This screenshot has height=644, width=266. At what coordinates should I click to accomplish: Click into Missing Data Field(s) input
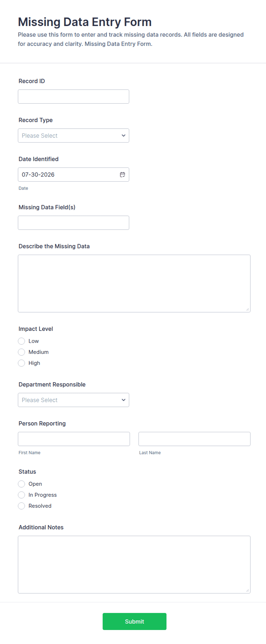(x=74, y=223)
